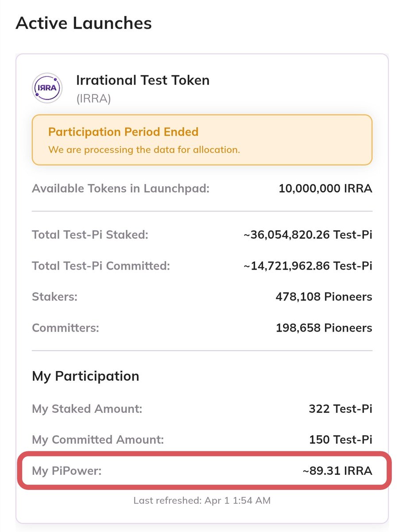Click the processing data for allocation message
The width and height of the screenshot is (403, 532).
pyautogui.click(x=144, y=149)
